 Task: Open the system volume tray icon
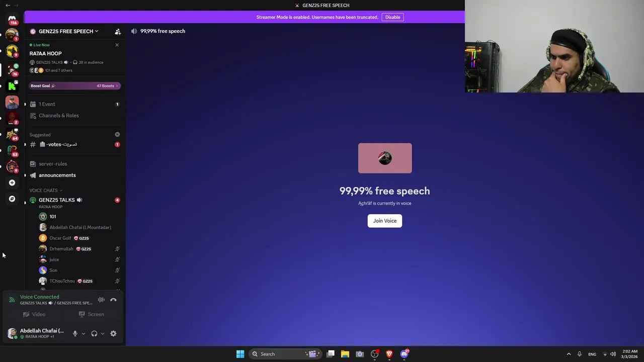tap(613, 354)
